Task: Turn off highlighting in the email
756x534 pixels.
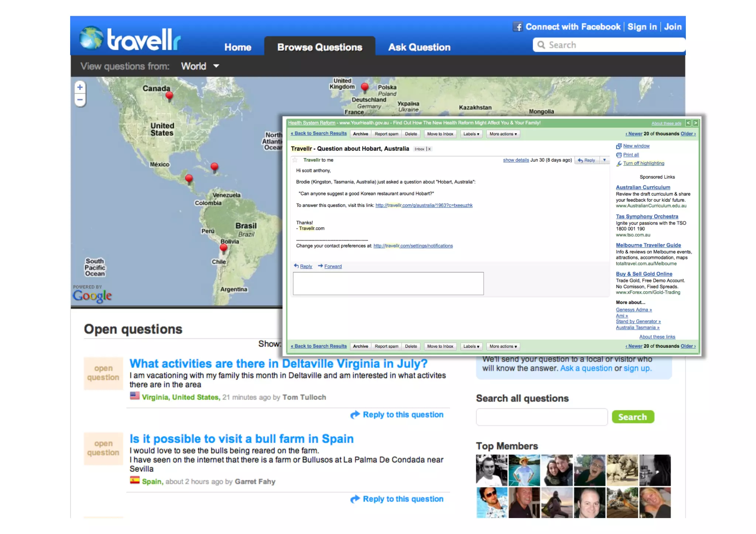Action: [643, 163]
